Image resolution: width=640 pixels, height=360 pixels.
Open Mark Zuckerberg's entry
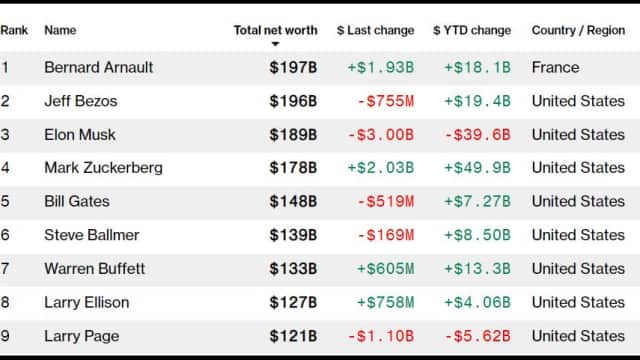[x=103, y=168]
